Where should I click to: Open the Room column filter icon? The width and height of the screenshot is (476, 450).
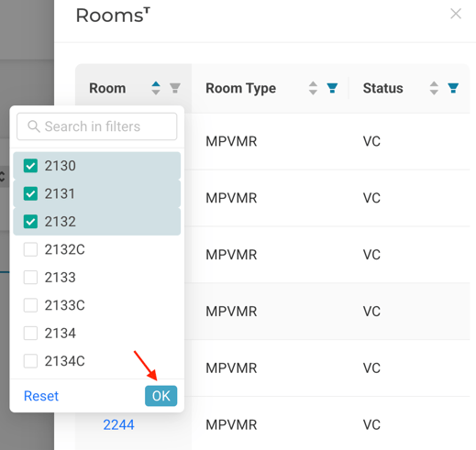pyautogui.click(x=175, y=88)
